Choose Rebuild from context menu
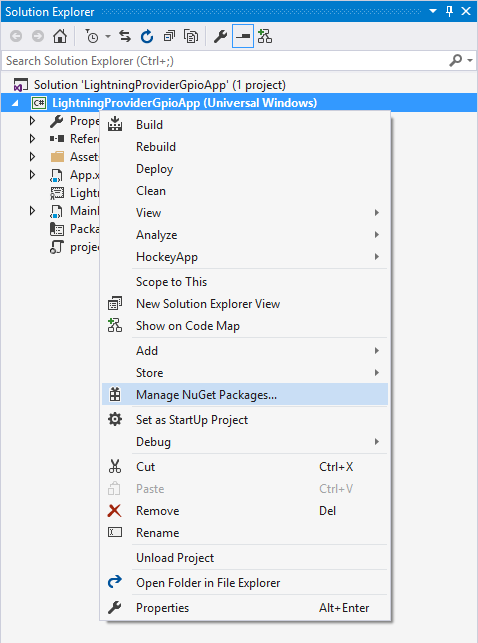 (x=245, y=147)
